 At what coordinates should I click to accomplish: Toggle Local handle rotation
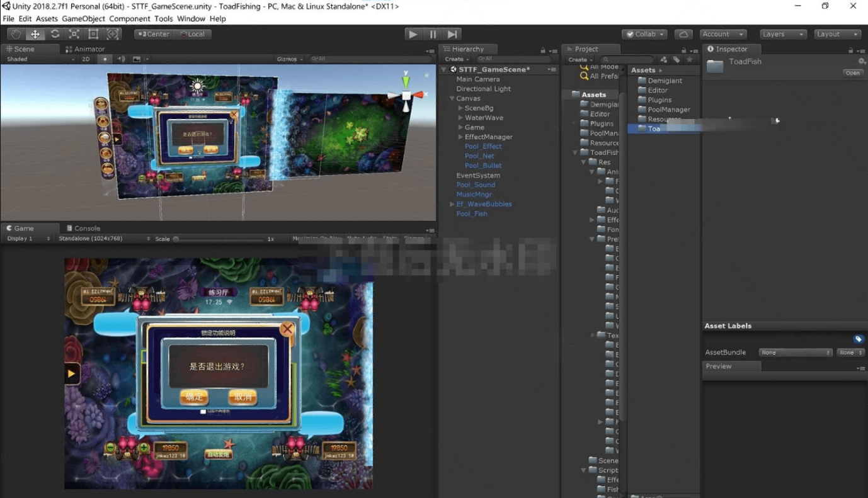pyautogui.click(x=191, y=34)
